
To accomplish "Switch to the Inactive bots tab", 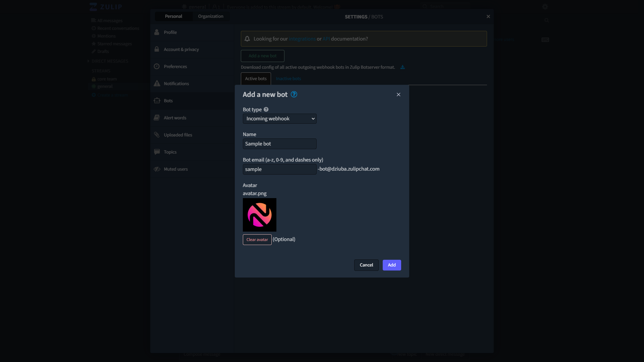I will 288,79.
